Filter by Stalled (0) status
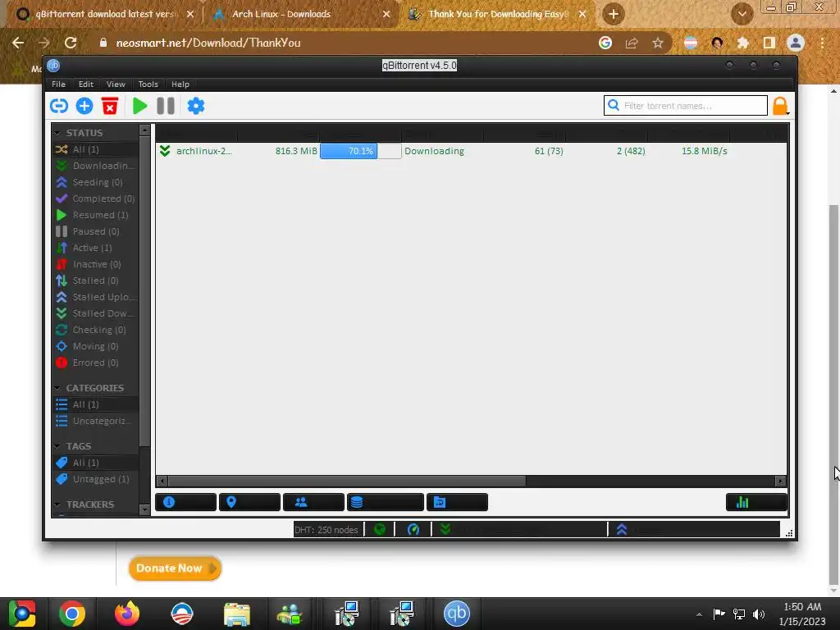 pos(95,281)
